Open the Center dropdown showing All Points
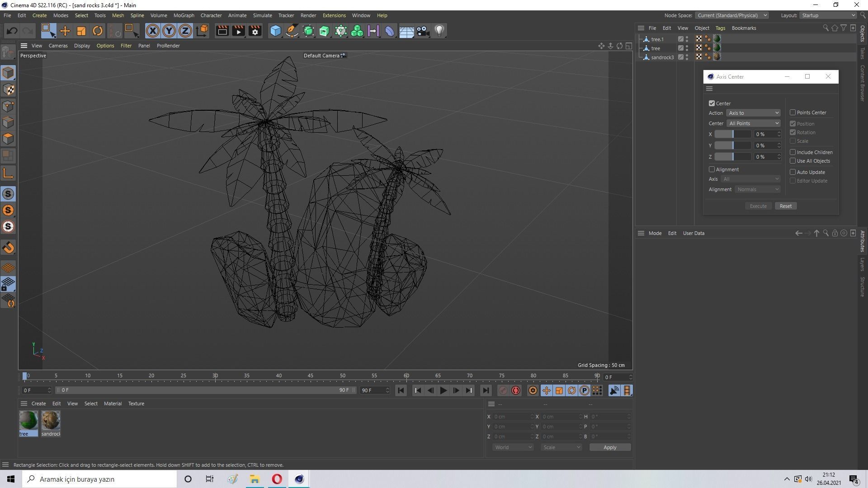Viewport: 868px width, 488px height. [x=753, y=123]
